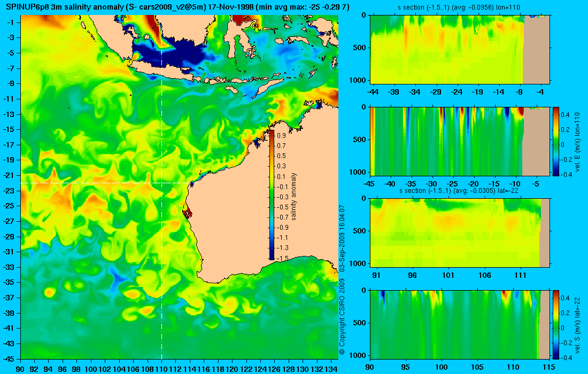Click the '122' longitude label under the main map
The width and height of the screenshot is (588, 374).
(x=246, y=369)
